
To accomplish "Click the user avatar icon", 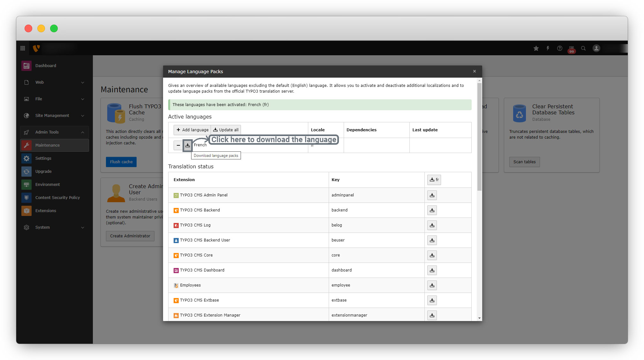I will pyautogui.click(x=596, y=48).
